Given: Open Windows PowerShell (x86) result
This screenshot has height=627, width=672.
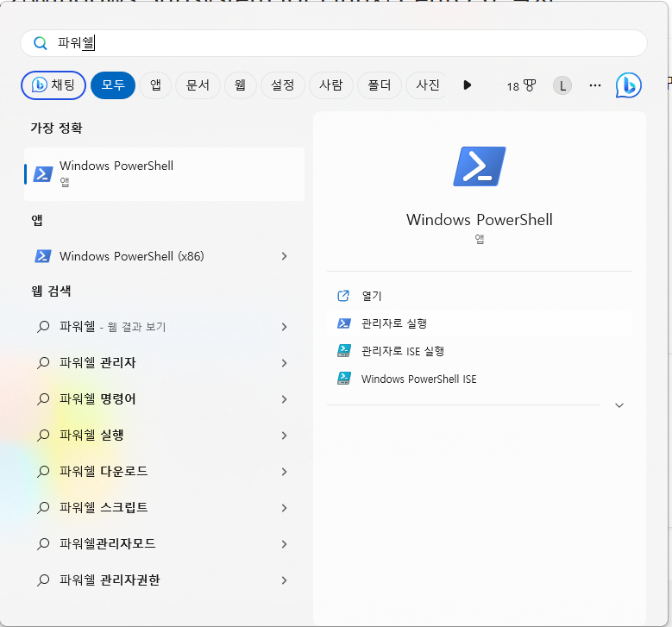Looking at the screenshot, I should pyautogui.click(x=165, y=256).
